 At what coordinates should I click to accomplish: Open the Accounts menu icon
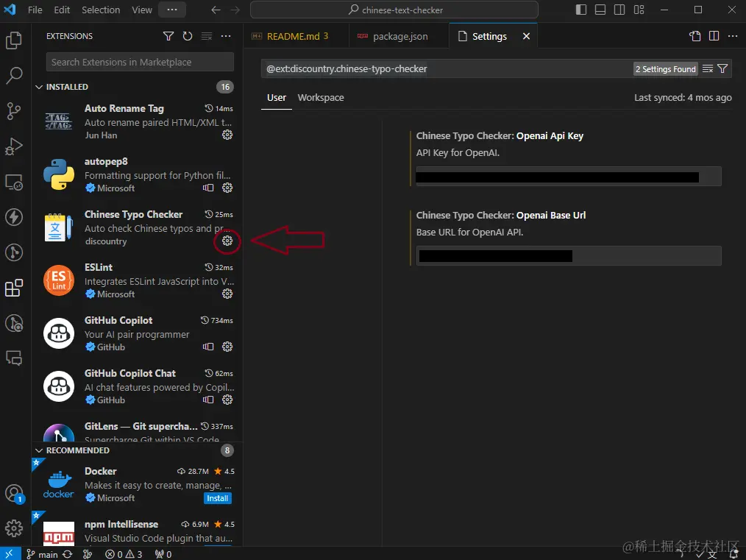(x=14, y=493)
